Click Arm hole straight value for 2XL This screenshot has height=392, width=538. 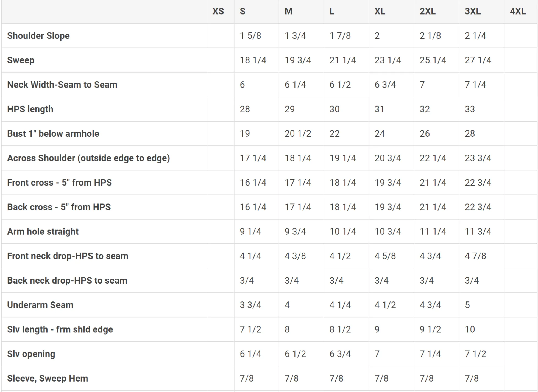(433, 231)
